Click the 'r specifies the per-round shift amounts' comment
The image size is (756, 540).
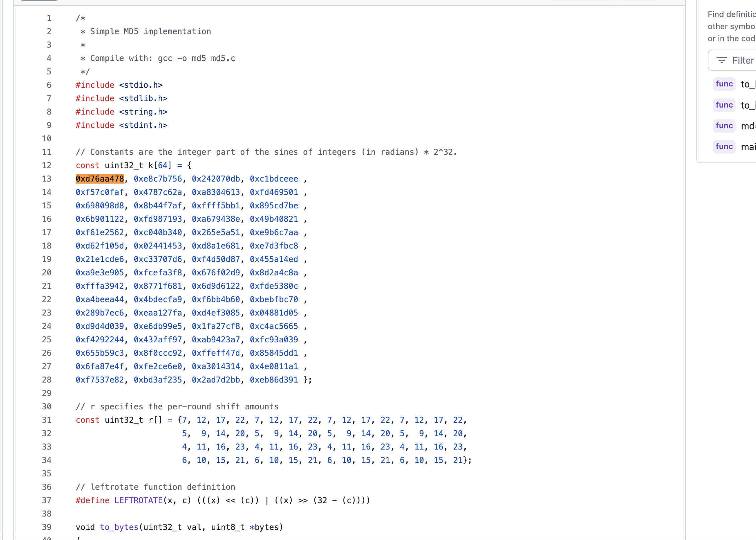tap(177, 407)
